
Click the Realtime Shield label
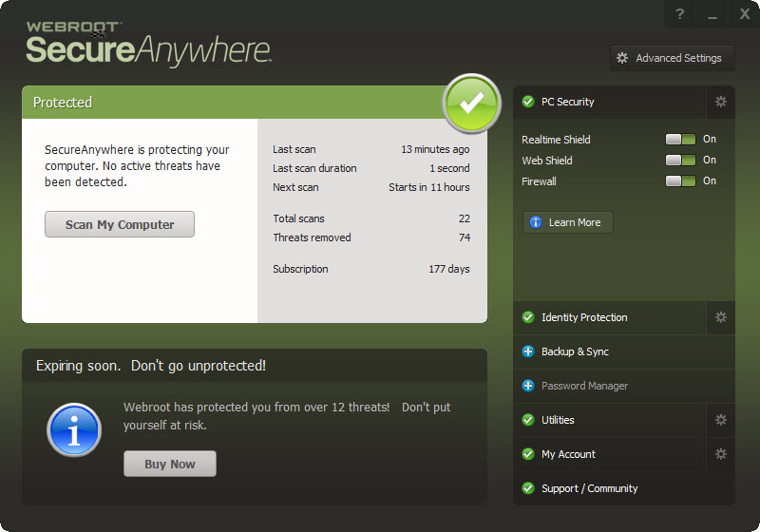tap(556, 140)
